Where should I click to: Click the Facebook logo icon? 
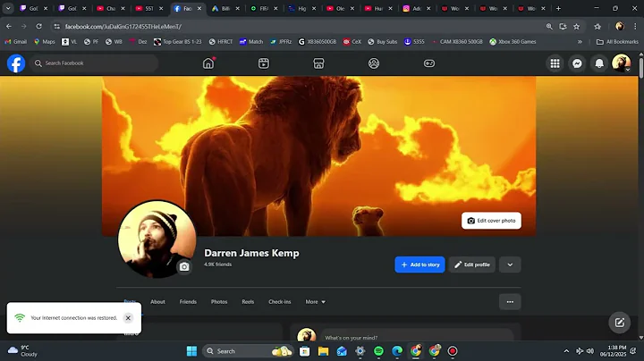pos(16,63)
